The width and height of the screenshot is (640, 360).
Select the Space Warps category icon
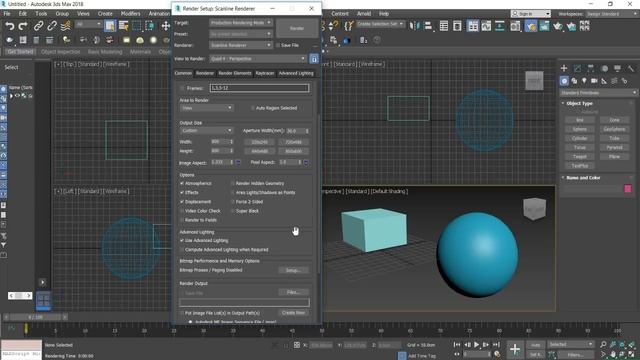(x=614, y=81)
